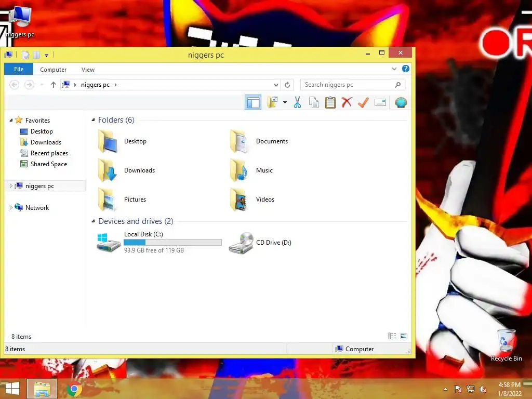This screenshot has width=532, height=399.
Task: Expand the Network tree node
Action: (x=11, y=207)
